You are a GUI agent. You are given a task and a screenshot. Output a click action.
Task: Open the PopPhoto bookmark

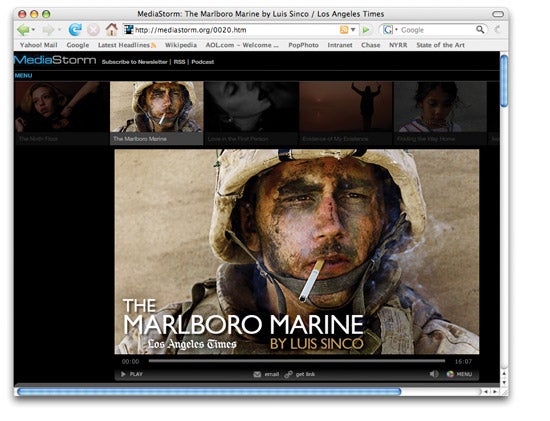click(x=303, y=45)
